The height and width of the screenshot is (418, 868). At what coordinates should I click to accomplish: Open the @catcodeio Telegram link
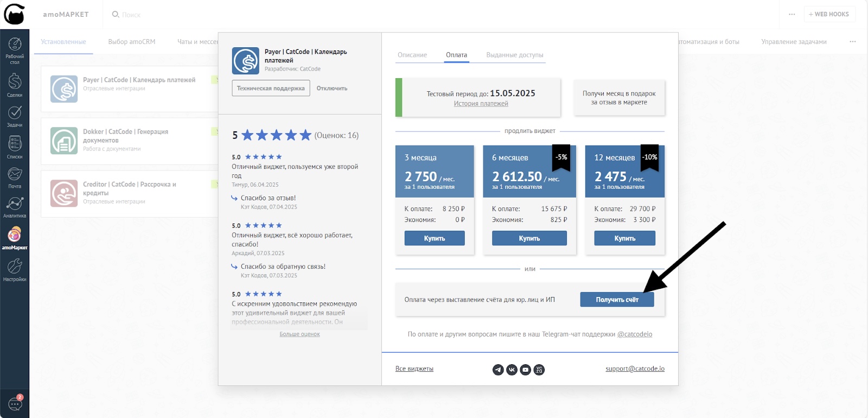click(x=635, y=334)
